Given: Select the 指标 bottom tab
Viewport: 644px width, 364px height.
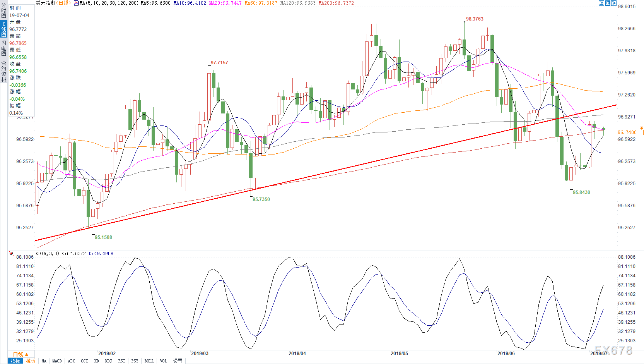Looking at the screenshot, I should [x=15, y=361].
